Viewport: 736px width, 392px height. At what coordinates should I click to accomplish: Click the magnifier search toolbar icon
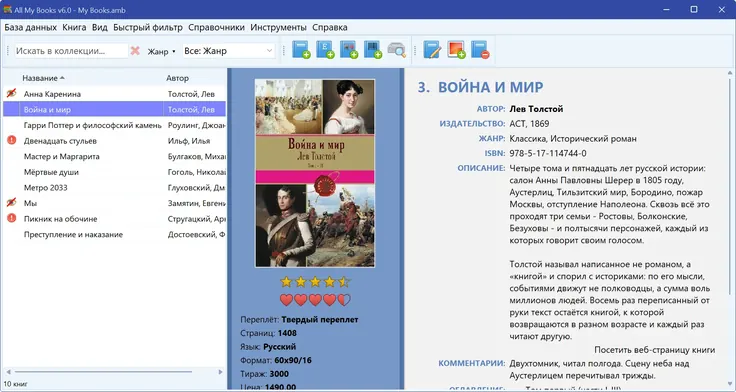397,50
